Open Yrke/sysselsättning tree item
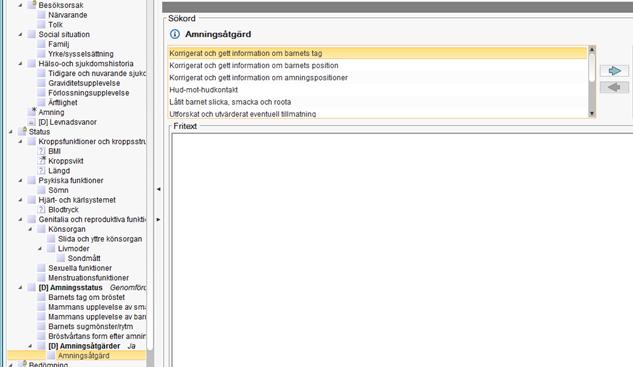This screenshot has width=633, height=367. point(81,54)
